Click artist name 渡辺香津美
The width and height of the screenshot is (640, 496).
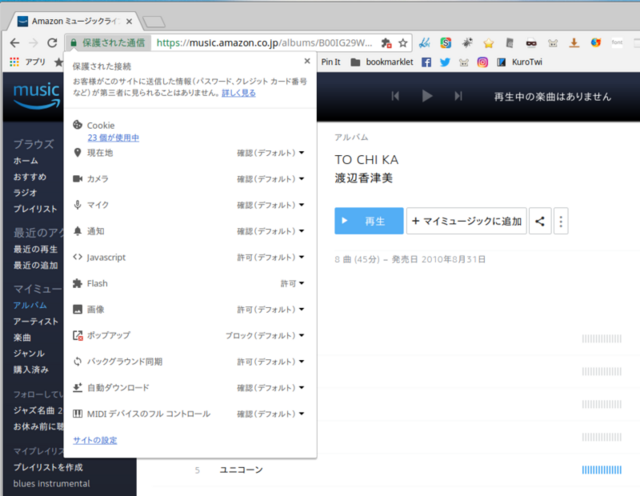364,178
